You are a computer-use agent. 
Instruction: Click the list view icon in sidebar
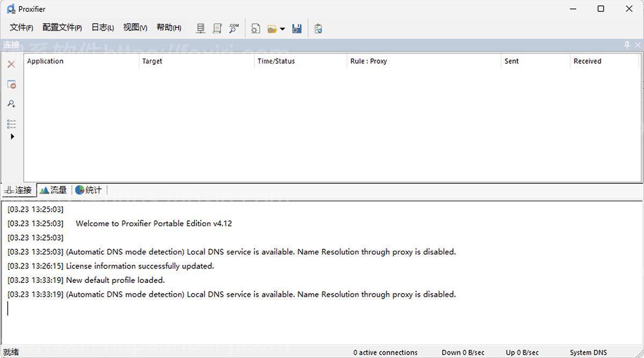[x=11, y=124]
